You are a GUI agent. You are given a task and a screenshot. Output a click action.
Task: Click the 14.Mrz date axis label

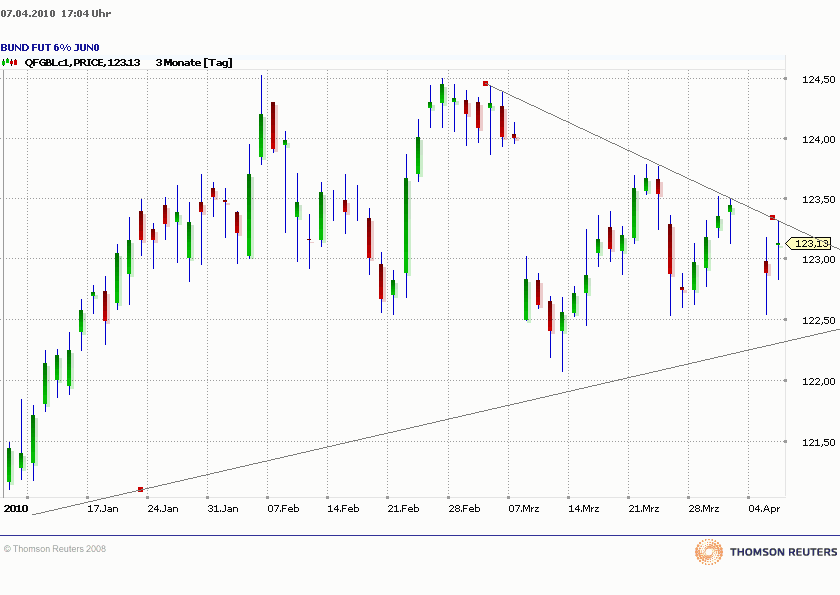coord(584,508)
